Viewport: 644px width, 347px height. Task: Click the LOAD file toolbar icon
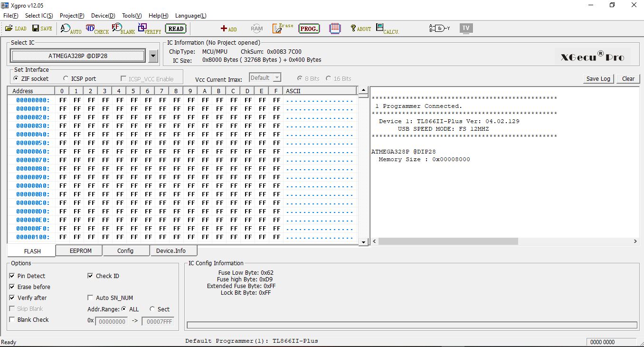tap(16, 29)
